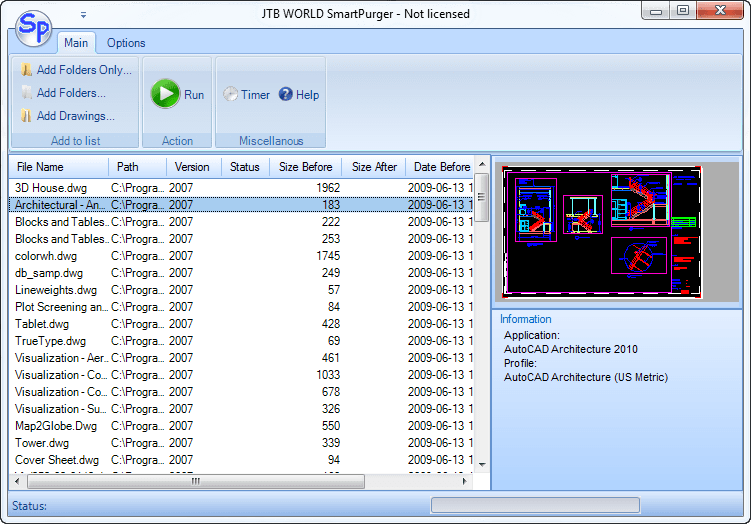The width and height of the screenshot is (751, 524).
Task: Click the horizontal scrollbar thumb
Action: click(x=196, y=481)
